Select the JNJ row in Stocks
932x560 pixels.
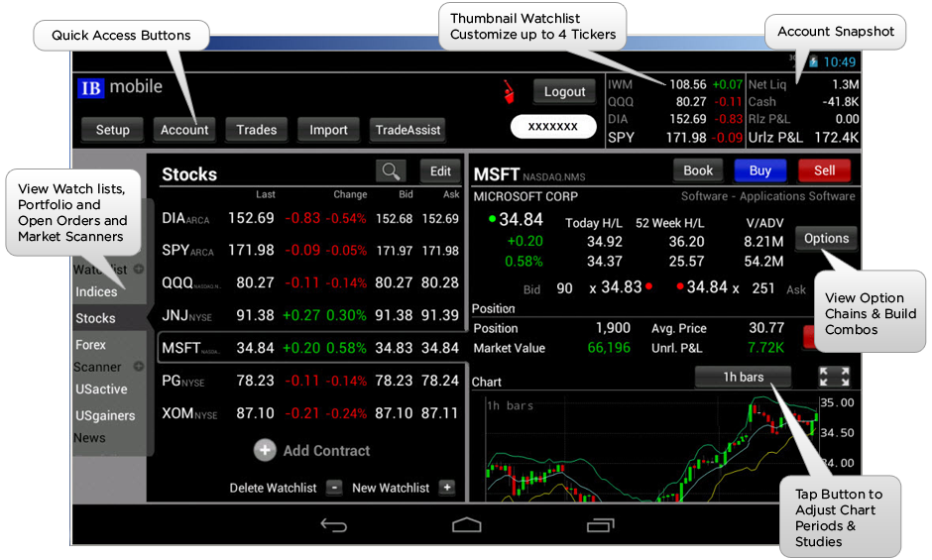click(310, 315)
